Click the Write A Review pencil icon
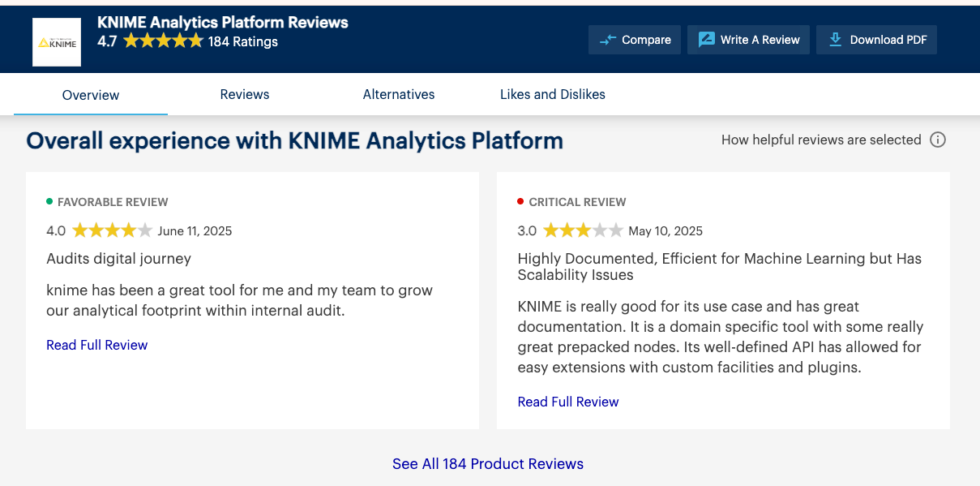Screen dimensions: 980x486 [x=706, y=40]
